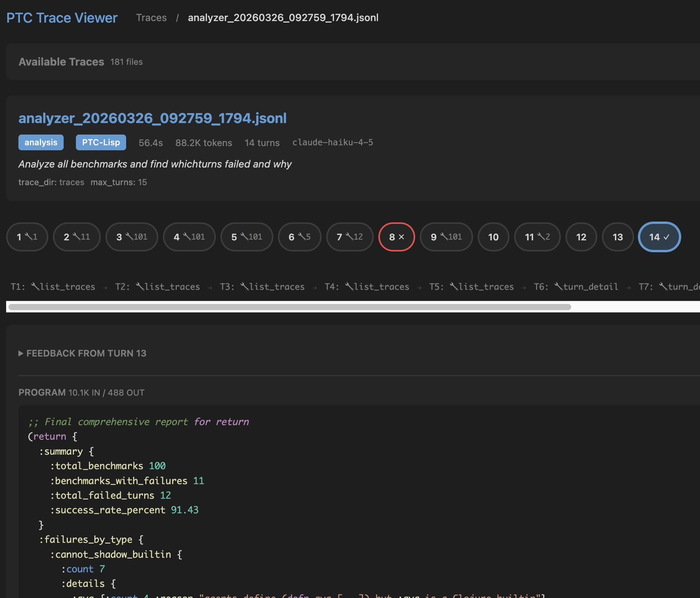The height and width of the screenshot is (598, 700).
Task: Select turn 6 with 5 tool calls
Action: click(x=299, y=237)
